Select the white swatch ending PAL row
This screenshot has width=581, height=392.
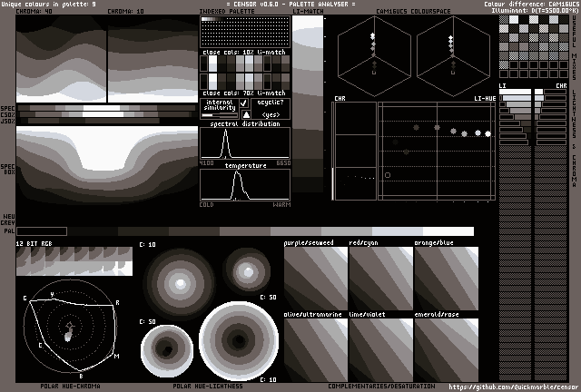[x=448, y=231]
